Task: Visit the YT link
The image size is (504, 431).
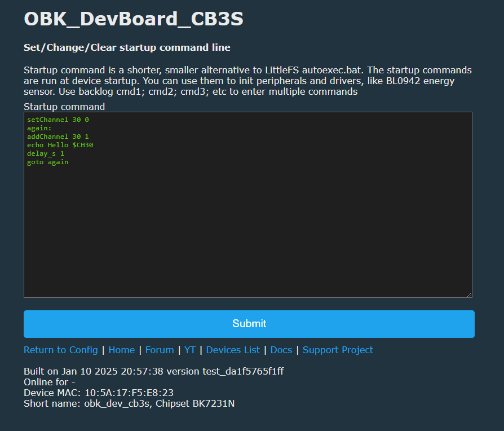Action: [190, 350]
